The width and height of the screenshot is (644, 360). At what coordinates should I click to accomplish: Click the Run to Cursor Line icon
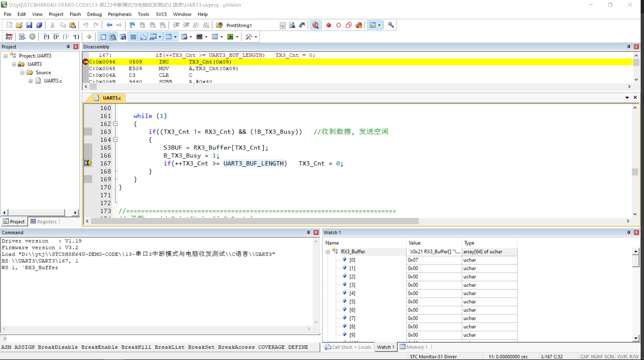pos(76,37)
